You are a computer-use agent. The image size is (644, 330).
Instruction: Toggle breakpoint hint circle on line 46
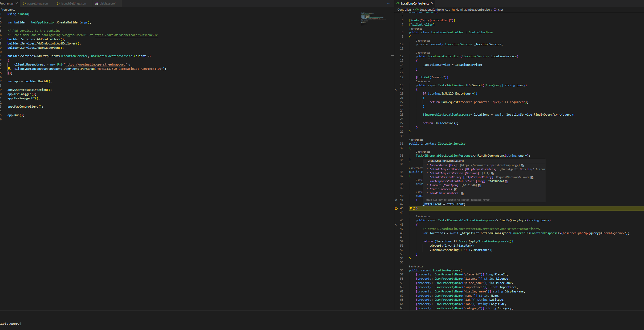click(x=396, y=225)
